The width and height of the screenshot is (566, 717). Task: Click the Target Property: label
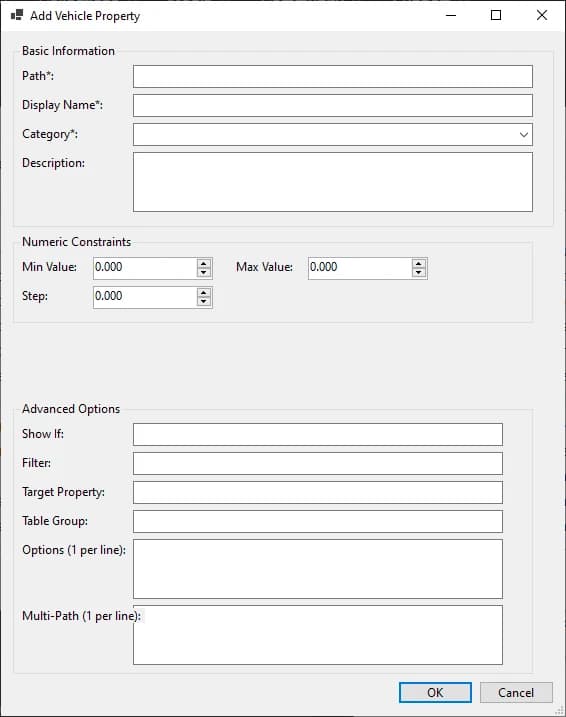64,492
